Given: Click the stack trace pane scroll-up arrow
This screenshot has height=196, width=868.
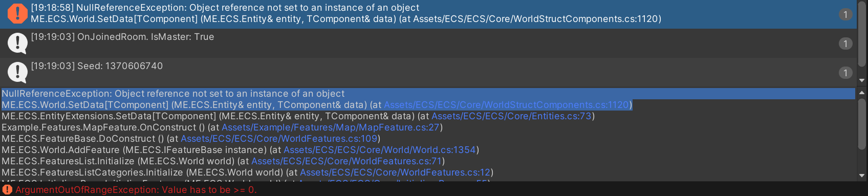Looking at the screenshot, I should 862,93.
